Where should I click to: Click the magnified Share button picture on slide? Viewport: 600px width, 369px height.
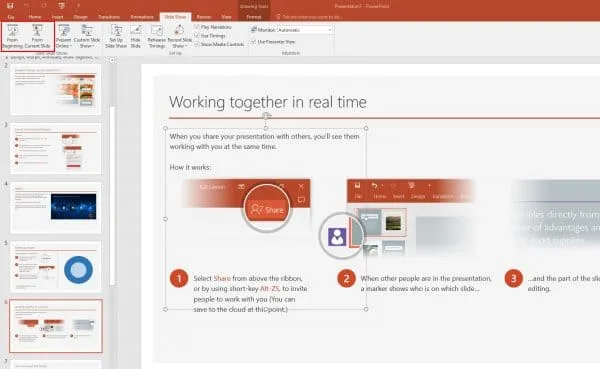(267, 208)
